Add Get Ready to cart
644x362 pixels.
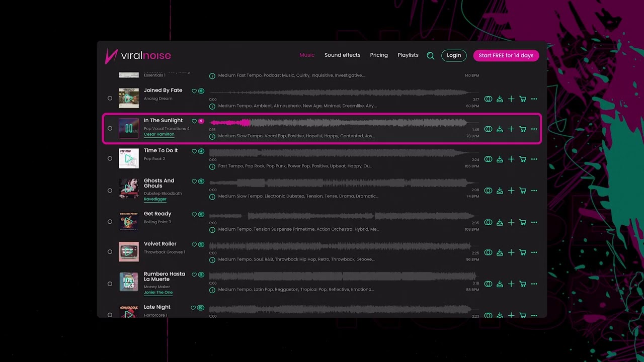[x=523, y=222]
